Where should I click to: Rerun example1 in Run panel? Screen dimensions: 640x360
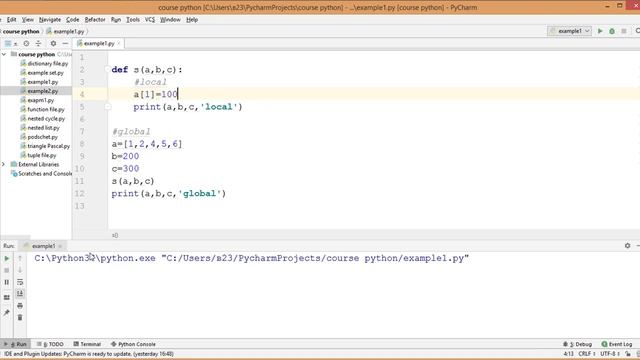7,258
